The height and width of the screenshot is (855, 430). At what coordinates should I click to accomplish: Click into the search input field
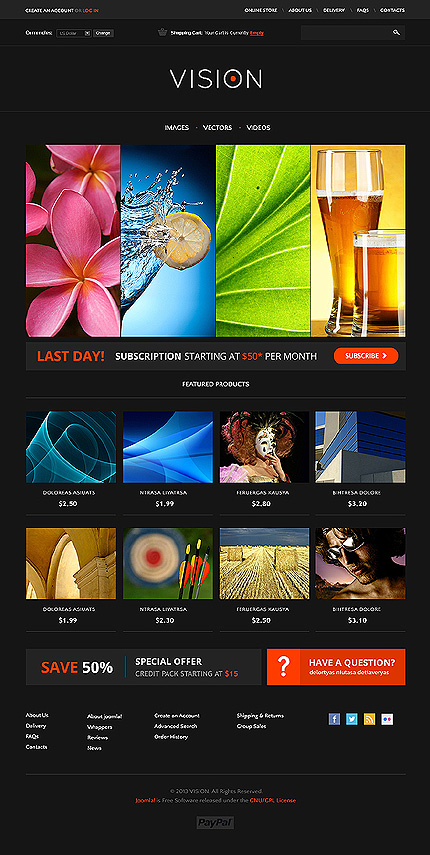346,33
